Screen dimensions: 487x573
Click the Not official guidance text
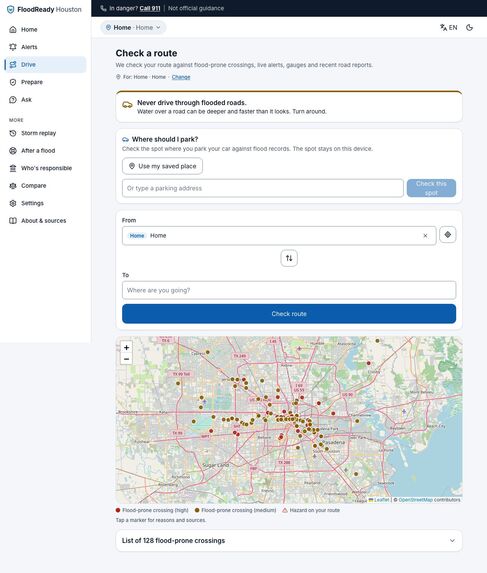click(196, 8)
